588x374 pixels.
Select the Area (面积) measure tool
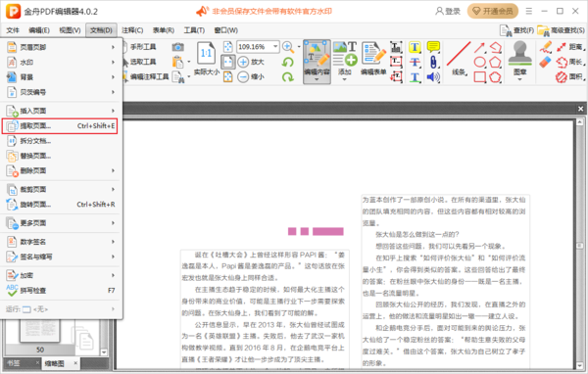click(570, 77)
